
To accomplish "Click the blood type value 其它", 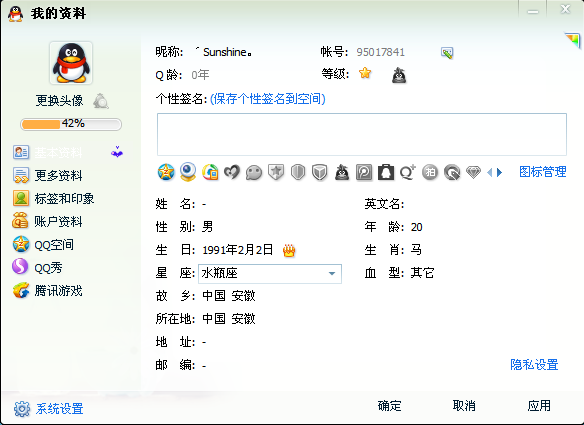I will pyautogui.click(x=422, y=273).
